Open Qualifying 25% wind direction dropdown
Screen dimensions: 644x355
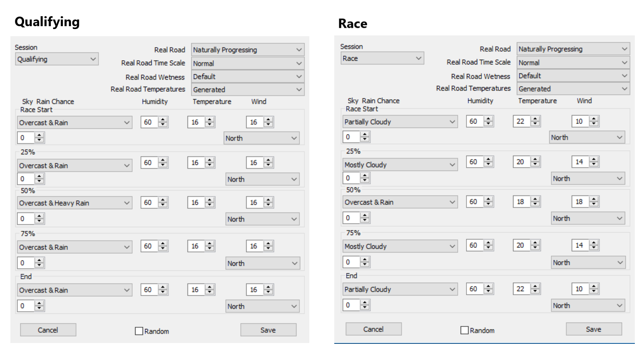[x=262, y=179]
